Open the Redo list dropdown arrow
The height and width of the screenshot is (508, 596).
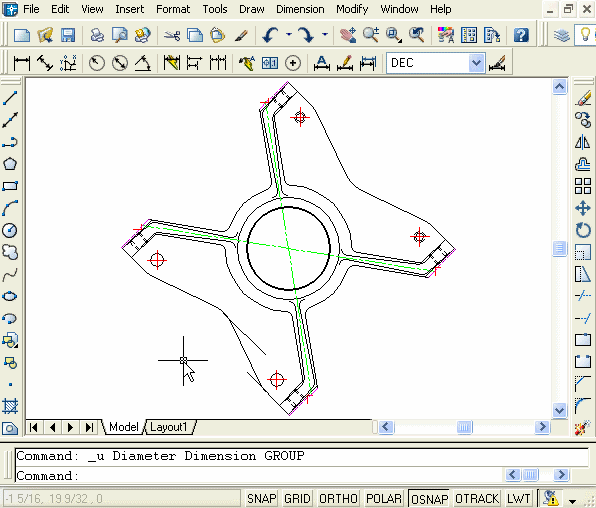tap(325, 35)
